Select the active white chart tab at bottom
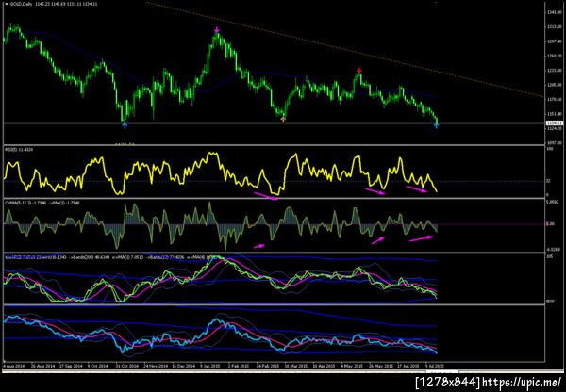Image resolution: width=566 pixels, height=392 pixels. tap(441, 371)
